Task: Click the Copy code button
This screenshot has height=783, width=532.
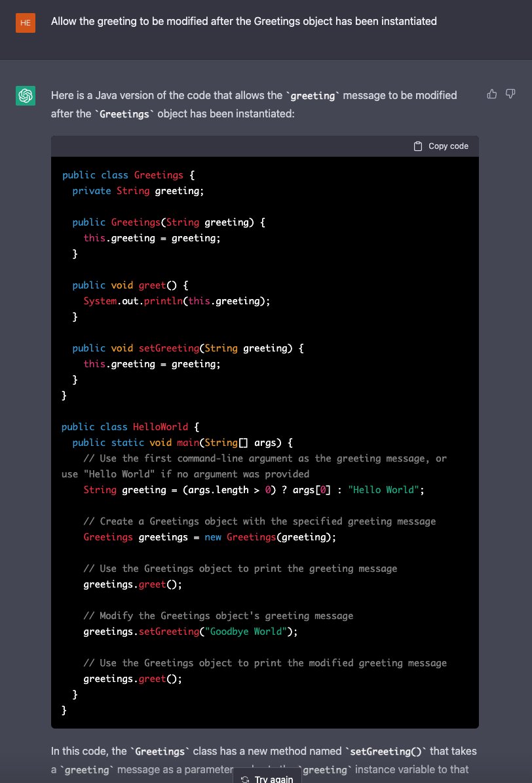Action: pos(441,146)
